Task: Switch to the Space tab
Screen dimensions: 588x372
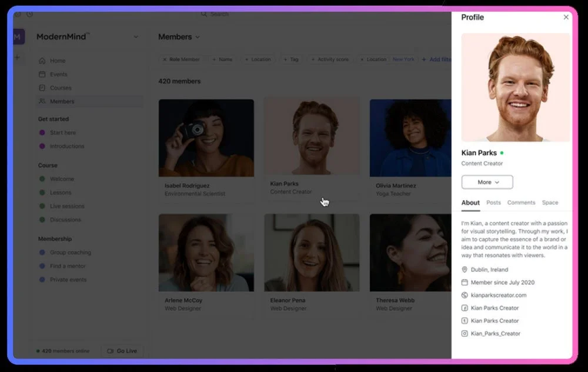Action: click(x=550, y=202)
